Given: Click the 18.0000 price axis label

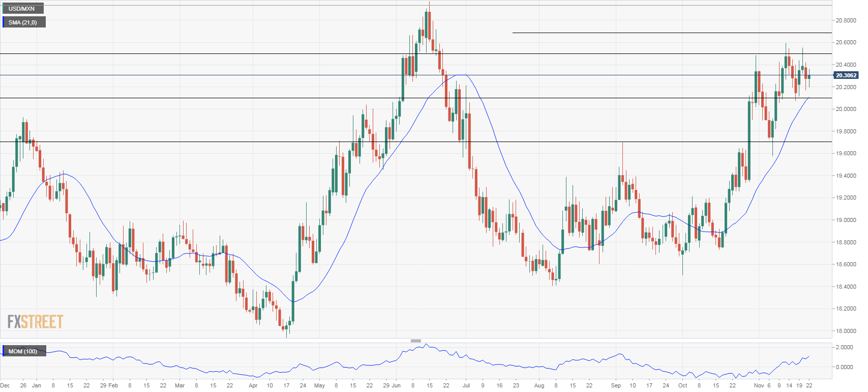Looking at the screenshot, I should (x=846, y=331).
